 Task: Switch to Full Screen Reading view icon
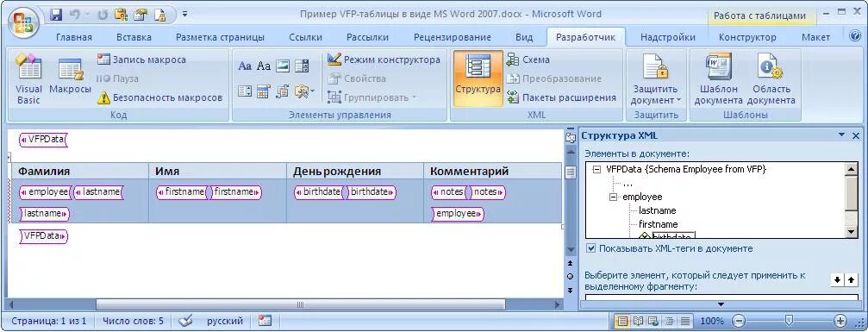click(638, 321)
